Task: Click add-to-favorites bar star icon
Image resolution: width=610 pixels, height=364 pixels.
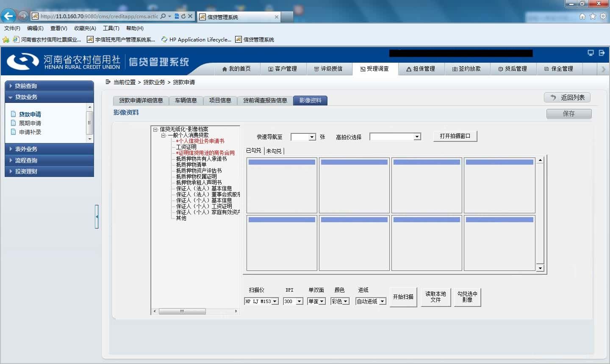Action: [6, 39]
